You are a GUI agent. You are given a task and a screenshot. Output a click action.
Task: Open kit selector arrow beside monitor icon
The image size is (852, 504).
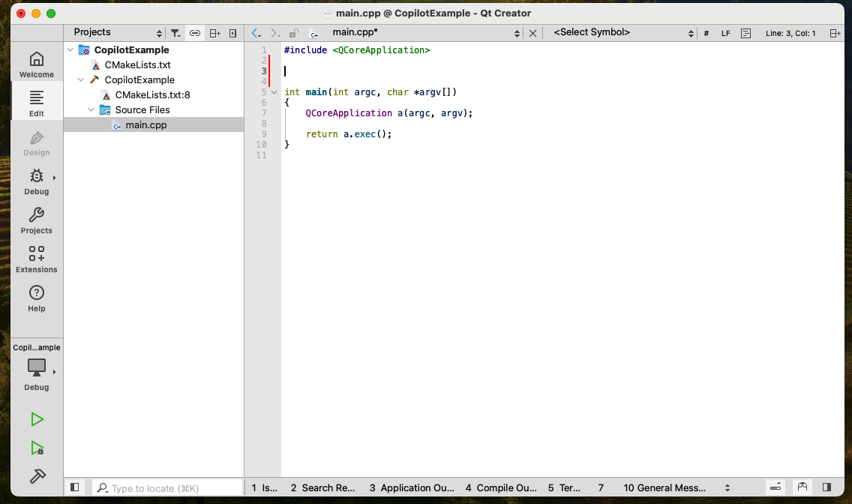54,372
